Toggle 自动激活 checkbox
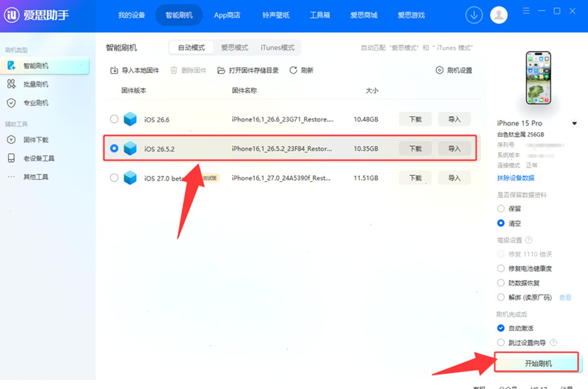588x389 pixels. click(501, 328)
